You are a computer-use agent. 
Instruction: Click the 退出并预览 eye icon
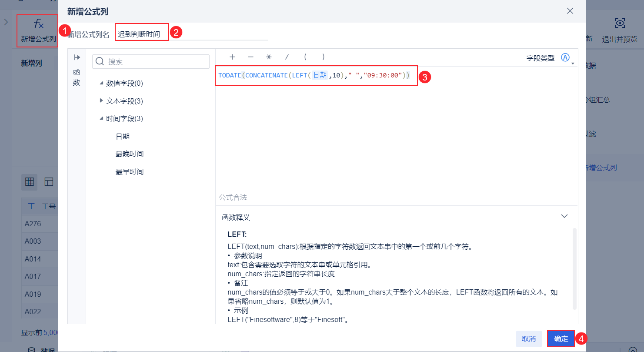pyautogui.click(x=620, y=23)
